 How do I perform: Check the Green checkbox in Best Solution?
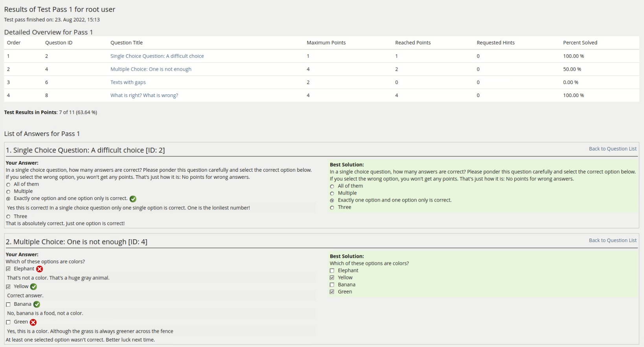(x=332, y=292)
